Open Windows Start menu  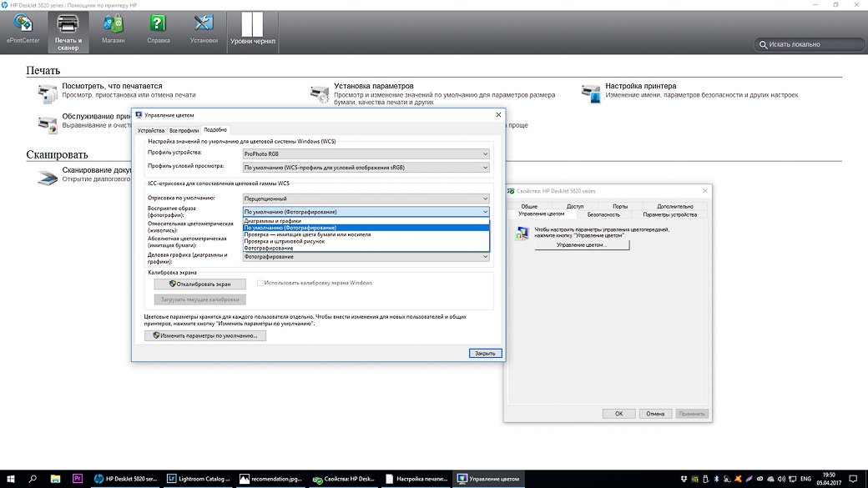point(11,479)
